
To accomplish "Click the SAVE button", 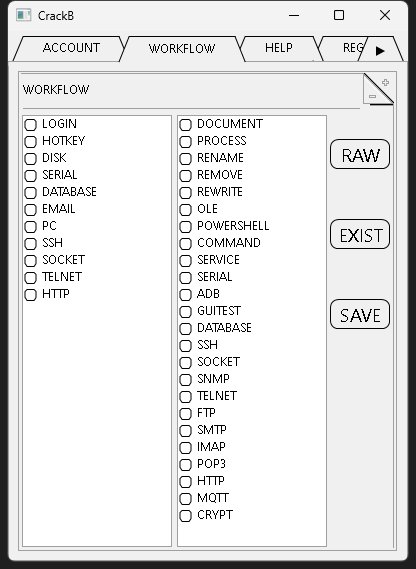I will click(360, 314).
